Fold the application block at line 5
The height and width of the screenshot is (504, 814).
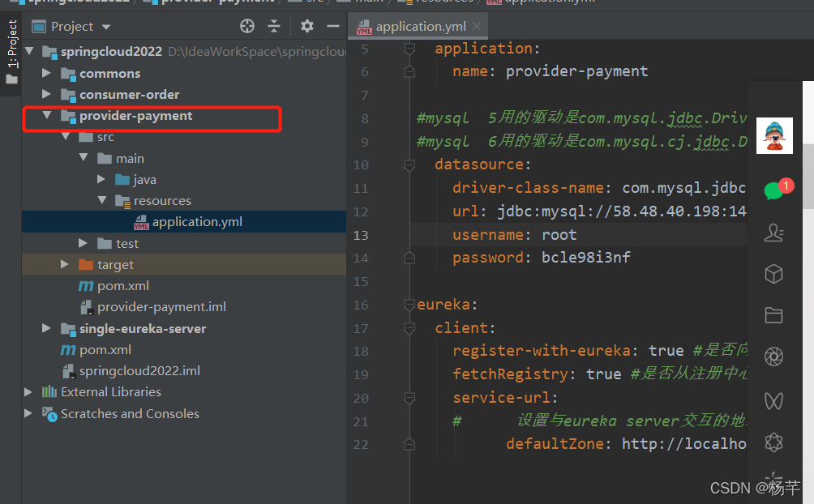click(x=409, y=49)
